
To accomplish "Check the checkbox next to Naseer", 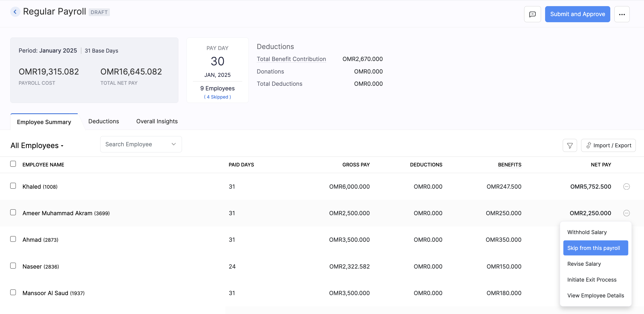I will point(13,266).
